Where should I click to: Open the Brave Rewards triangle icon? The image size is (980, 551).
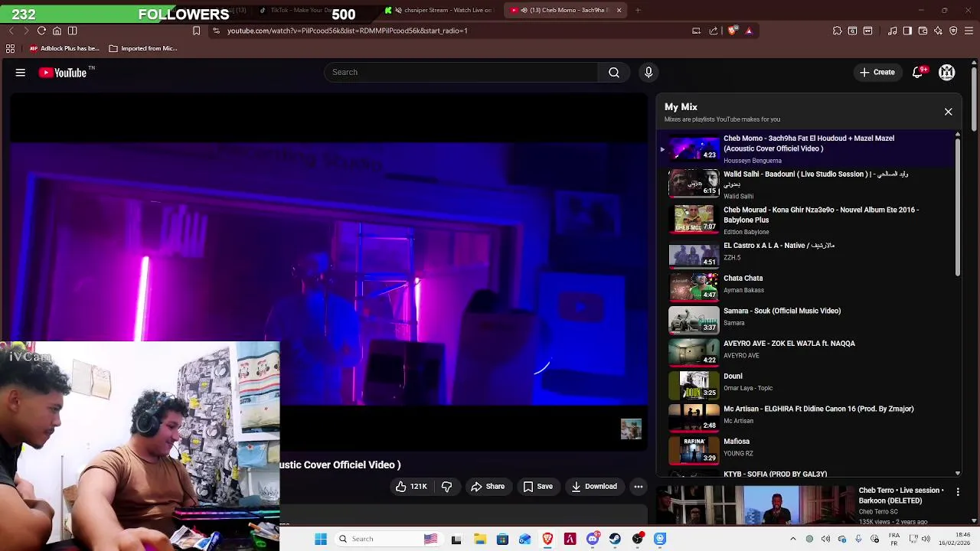pos(749,31)
